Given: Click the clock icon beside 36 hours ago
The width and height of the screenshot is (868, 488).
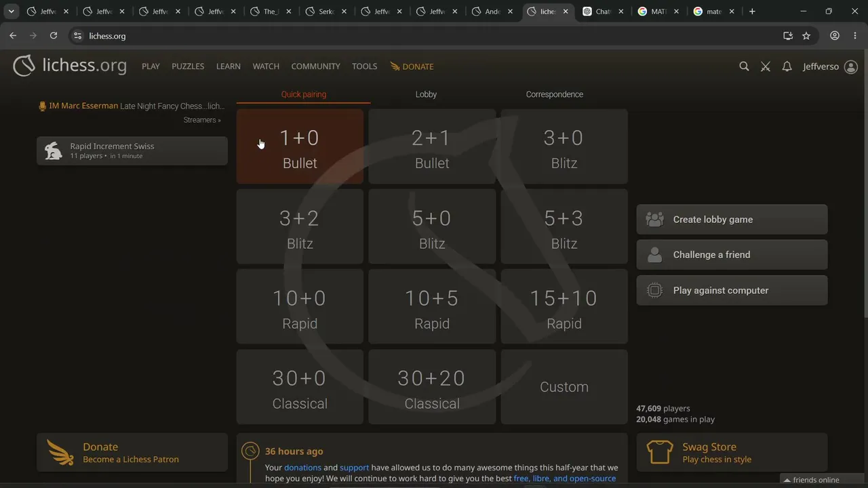Looking at the screenshot, I should click(x=250, y=451).
